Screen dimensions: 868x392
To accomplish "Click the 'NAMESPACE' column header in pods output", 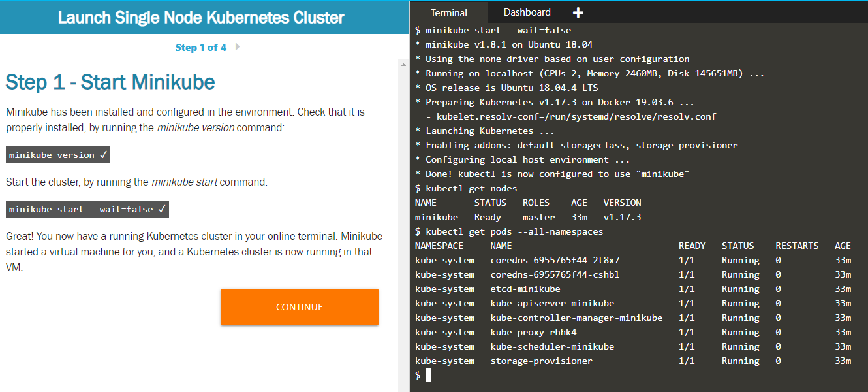I will [439, 246].
